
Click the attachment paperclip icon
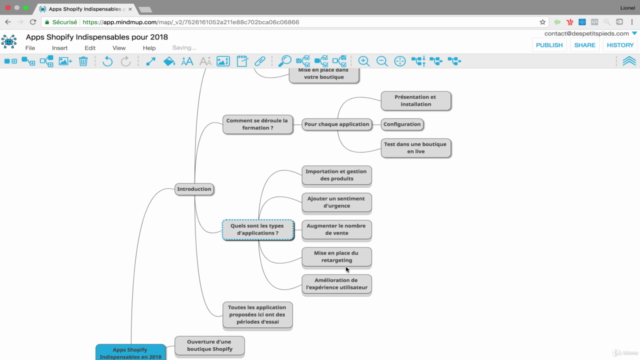click(260, 61)
